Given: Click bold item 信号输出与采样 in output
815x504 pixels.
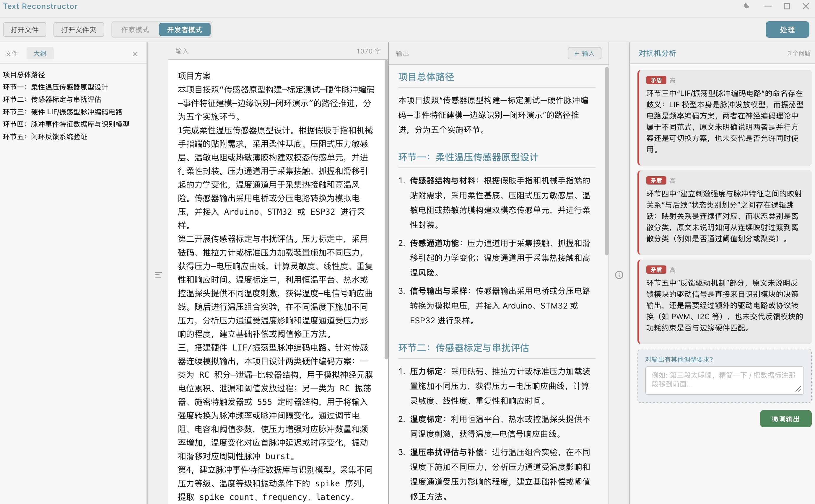Looking at the screenshot, I should point(438,291).
